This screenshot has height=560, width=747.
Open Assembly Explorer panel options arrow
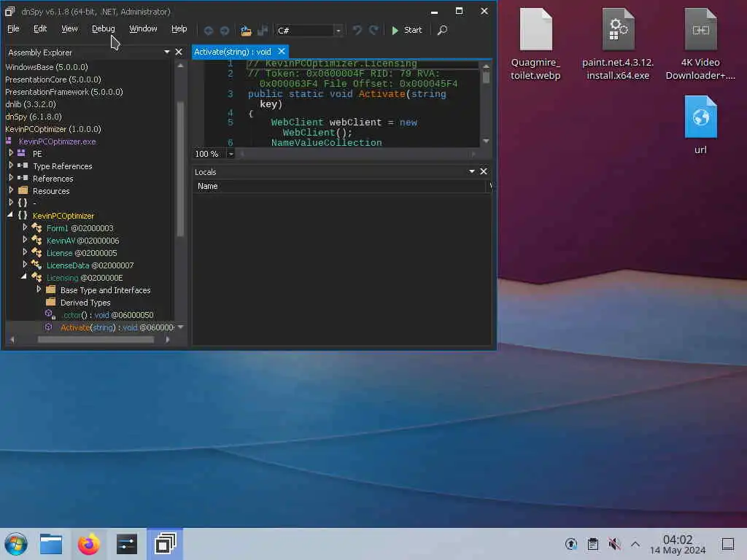pyautogui.click(x=167, y=52)
